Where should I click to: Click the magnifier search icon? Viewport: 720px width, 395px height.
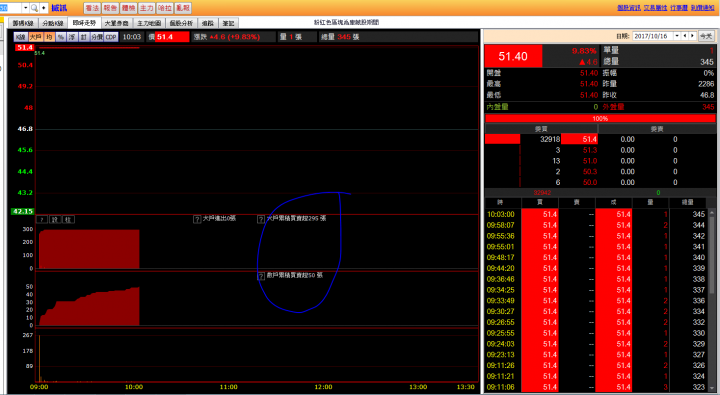(34, 8)
